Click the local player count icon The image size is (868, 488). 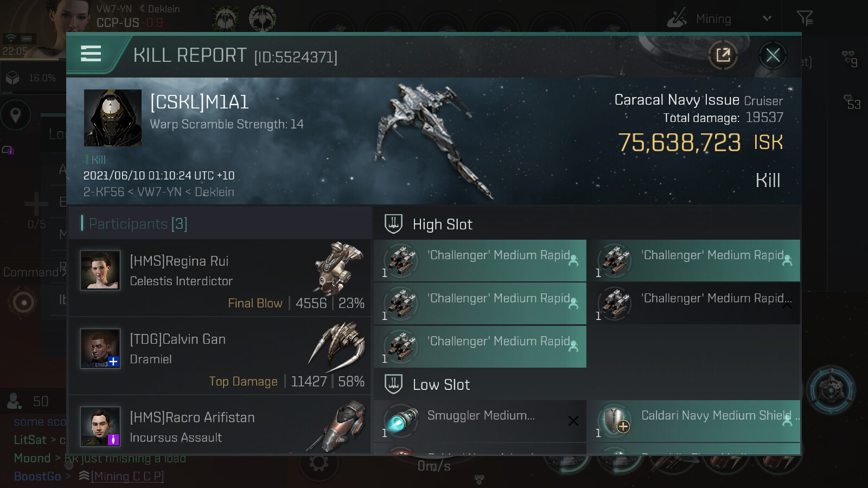tap(14, 401)
